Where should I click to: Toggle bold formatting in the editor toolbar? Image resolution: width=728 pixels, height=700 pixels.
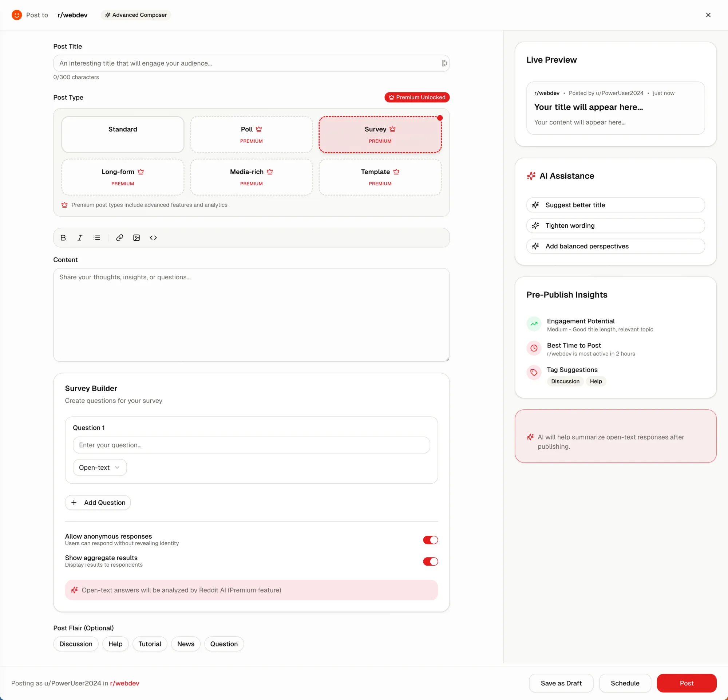point(63,237)
